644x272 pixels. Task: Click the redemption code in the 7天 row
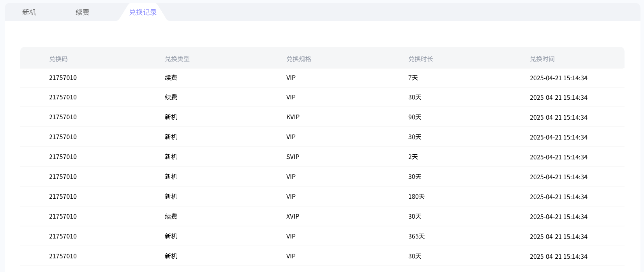pos(63,78)
